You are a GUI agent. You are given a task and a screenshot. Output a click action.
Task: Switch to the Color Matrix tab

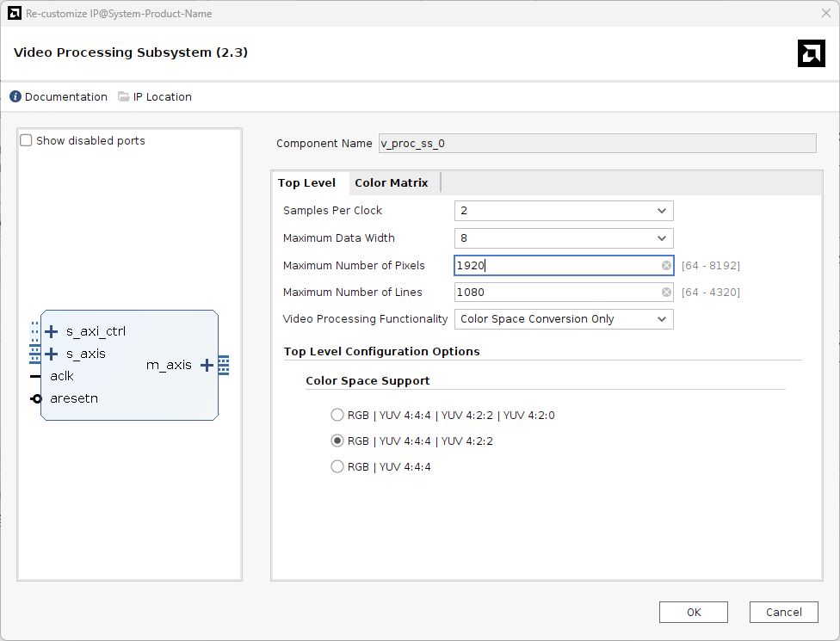click(x=391, y=183)
